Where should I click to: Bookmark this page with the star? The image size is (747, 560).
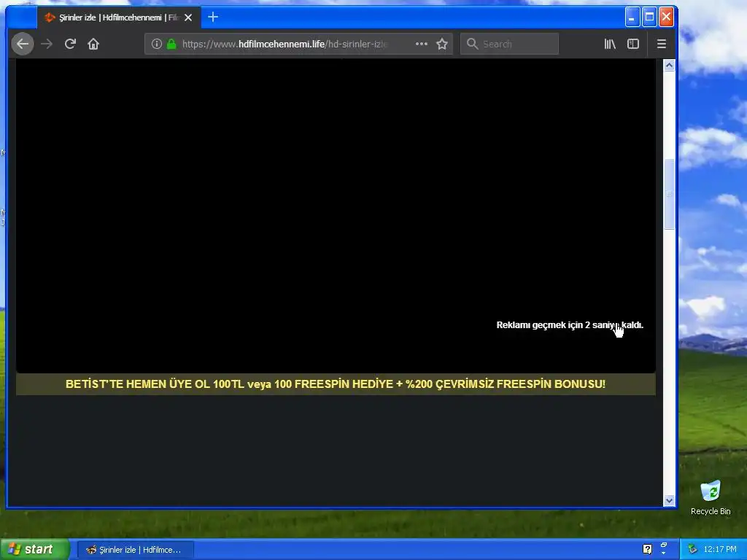[x=442, y=44]
